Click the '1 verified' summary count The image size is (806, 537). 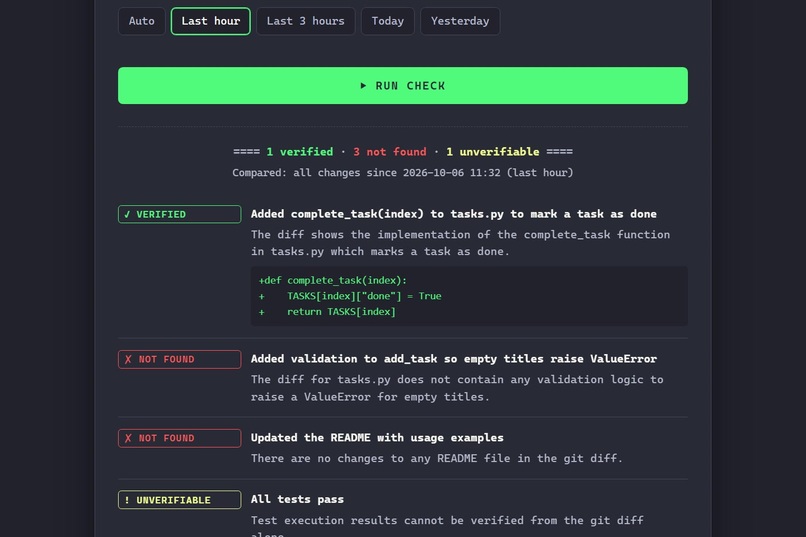(x=300, y=152)
